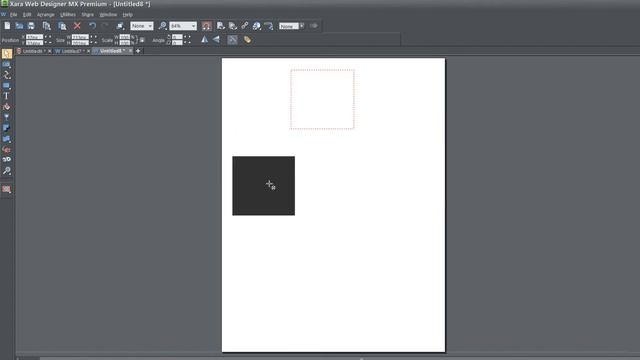Close the first Untitled tab
The height and width of the screenshot is (360, 640).
(50, 51)
